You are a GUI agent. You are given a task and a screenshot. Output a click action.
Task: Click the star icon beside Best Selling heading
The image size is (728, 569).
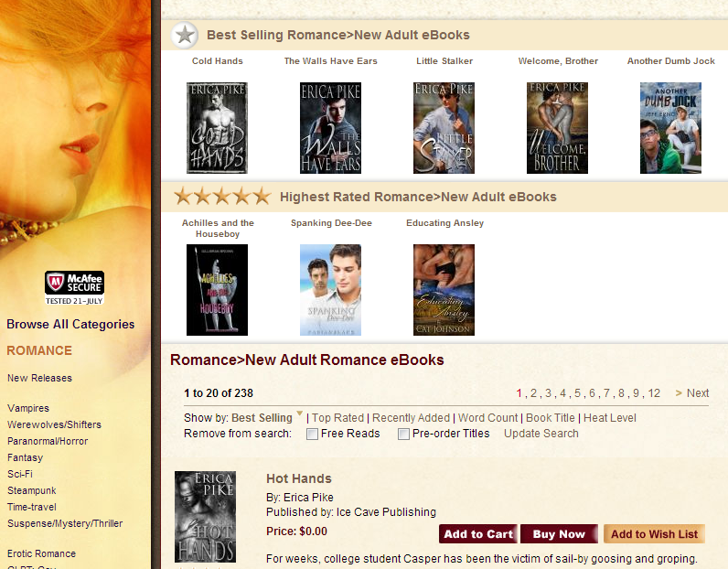(185, 35)
